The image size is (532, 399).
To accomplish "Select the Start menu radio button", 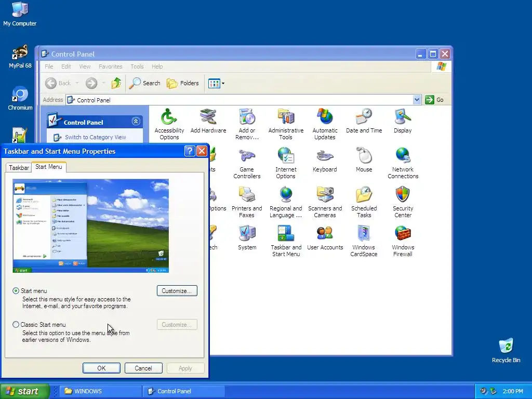I will (x=16, y=291).
